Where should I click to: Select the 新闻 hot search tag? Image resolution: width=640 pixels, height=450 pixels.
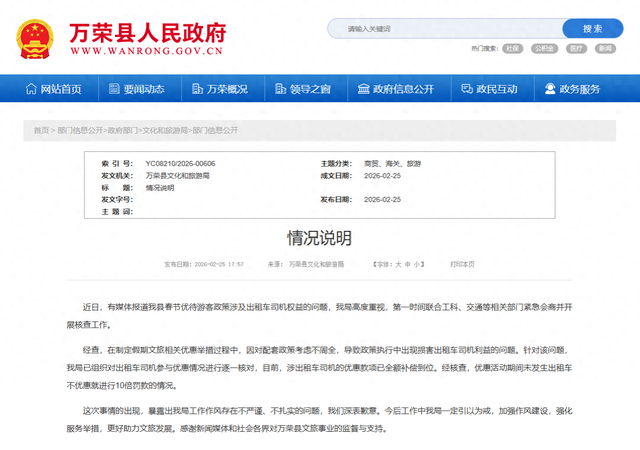click(x=605, y=48)
